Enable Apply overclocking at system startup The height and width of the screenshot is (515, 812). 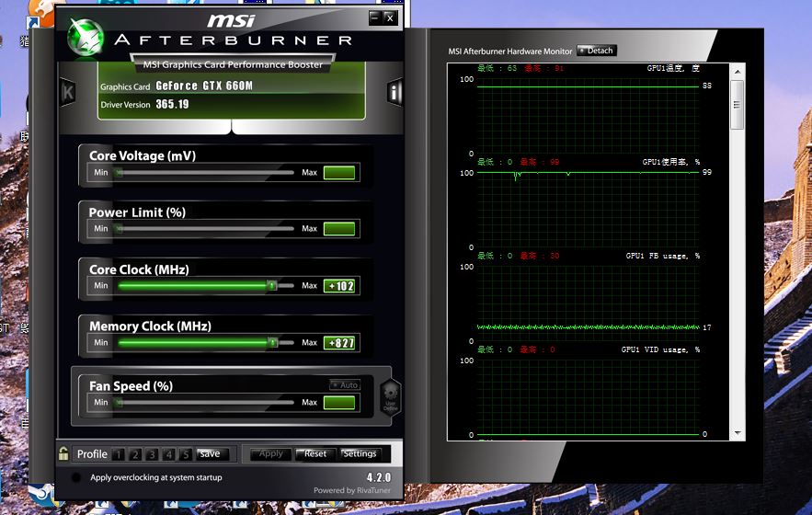click(75, 477)
